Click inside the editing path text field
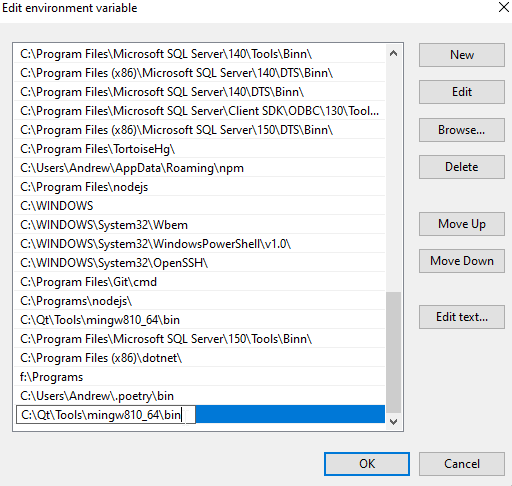Viewport: 512px width, 486px height. click(x=106, y=415)
